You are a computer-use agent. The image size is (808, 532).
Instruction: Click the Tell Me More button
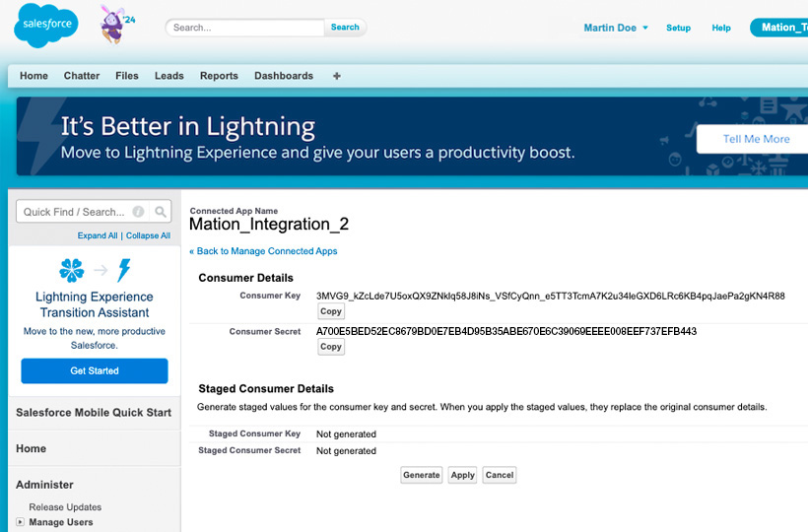click(x=753, y=139)
